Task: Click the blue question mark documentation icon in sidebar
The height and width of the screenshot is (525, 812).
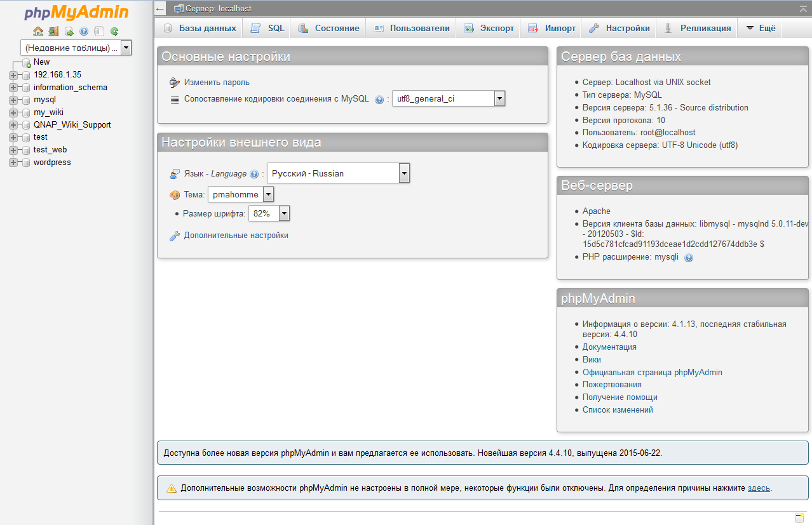Action: [x=84, y=31]
